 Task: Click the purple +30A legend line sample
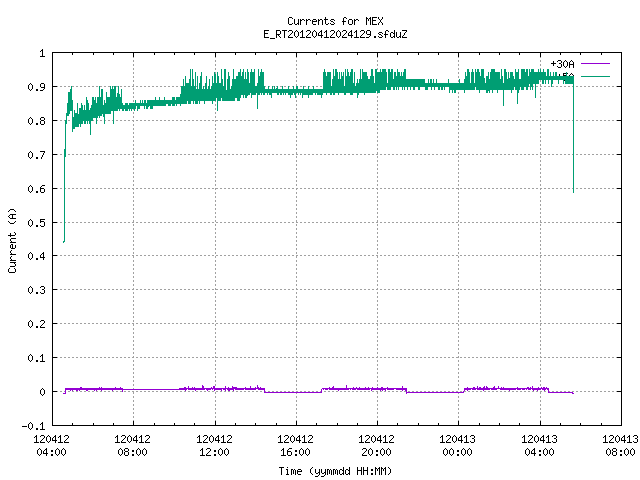point(595,64)
